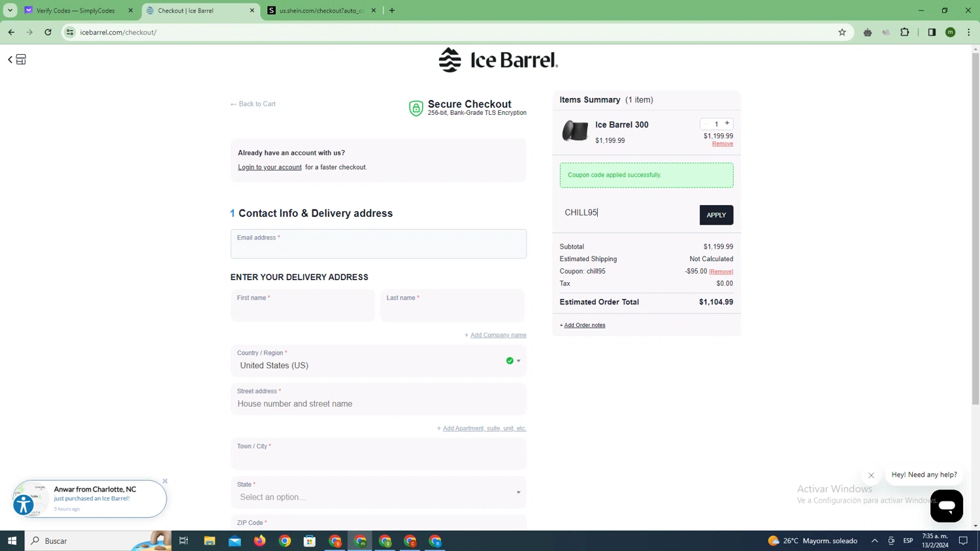Toggle the browser side panel icon
The width and height of the screenshot is (980, 551).
932,32
